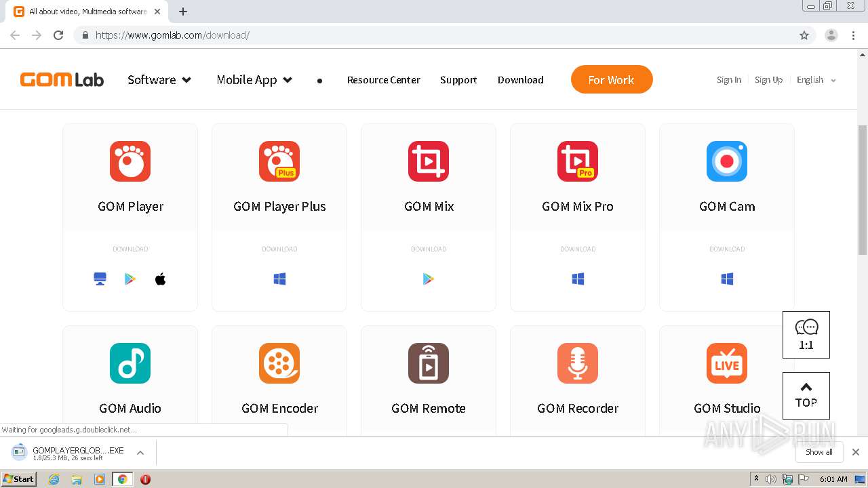Download GOM Player desktop PC version

pyautogui.click(x=100, y=279)
